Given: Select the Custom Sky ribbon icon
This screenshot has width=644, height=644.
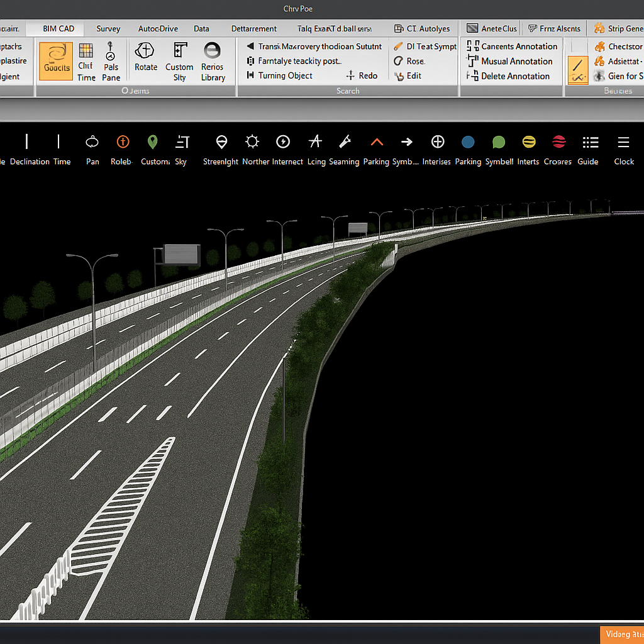Looking at the screenshot, I should (x=180, y=52).
